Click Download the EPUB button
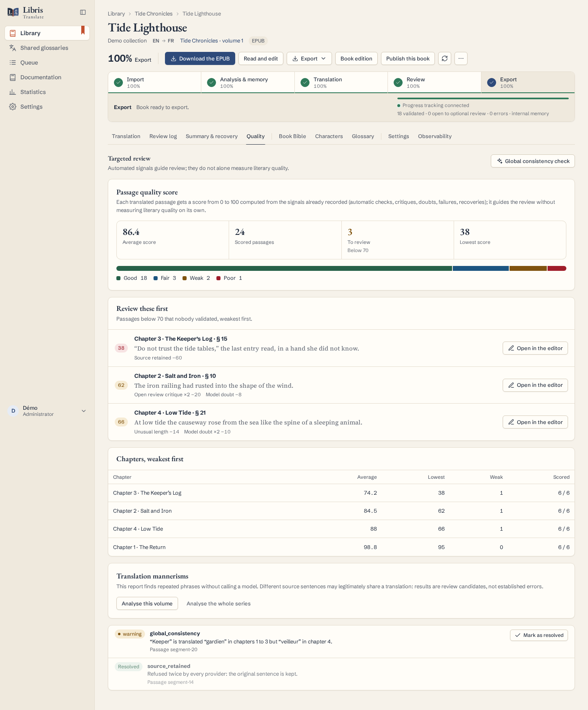The image size is (588, 710). coord(200,58)
